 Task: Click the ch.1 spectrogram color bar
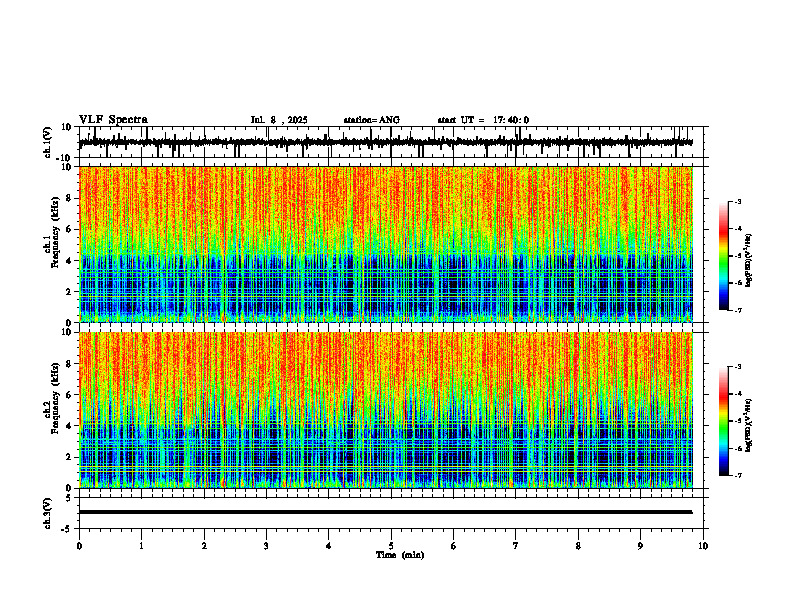coord(723,256)
